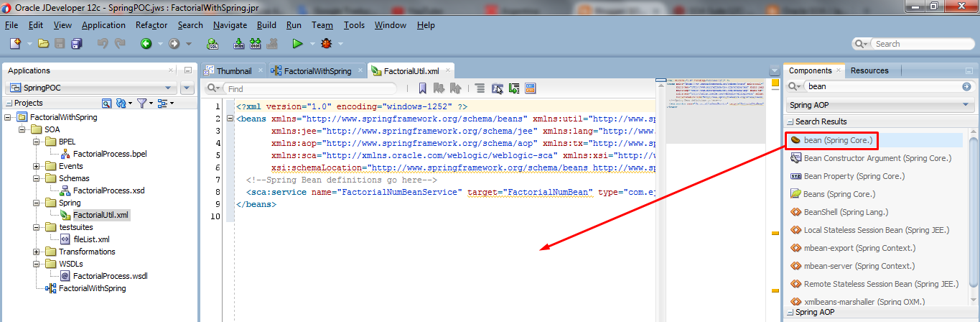The height and width of the screenshot is (322, 980).
Task: Select fileList.xml in project tree
Action: [91, 239]
